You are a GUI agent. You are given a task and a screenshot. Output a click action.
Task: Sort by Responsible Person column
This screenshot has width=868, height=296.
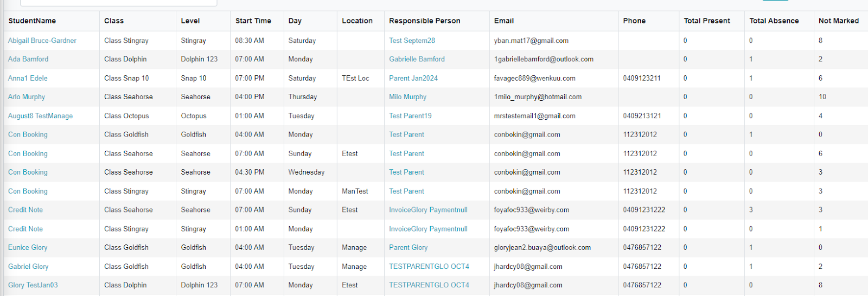pyautogui.click(x=424, y=21)
